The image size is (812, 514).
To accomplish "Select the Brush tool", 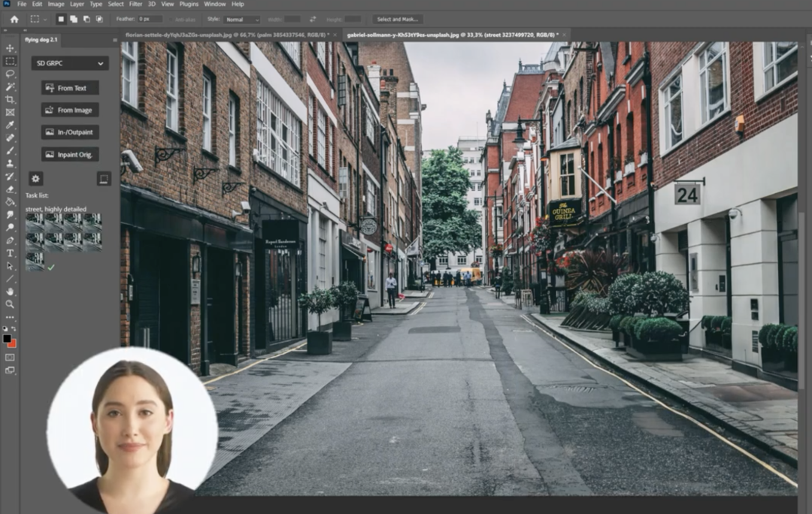I will coord(10,150).
